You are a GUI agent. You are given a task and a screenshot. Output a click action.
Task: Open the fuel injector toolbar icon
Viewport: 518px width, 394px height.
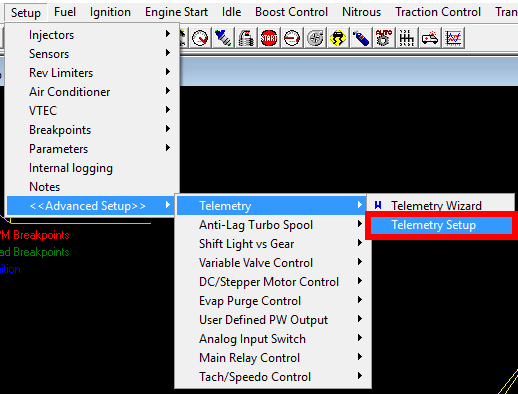tap(223, 38)
